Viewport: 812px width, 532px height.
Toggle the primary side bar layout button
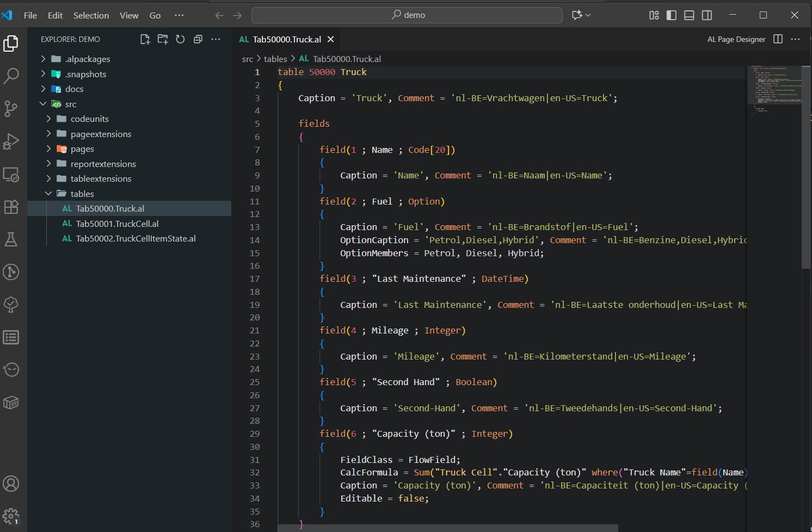click(672, 15)
